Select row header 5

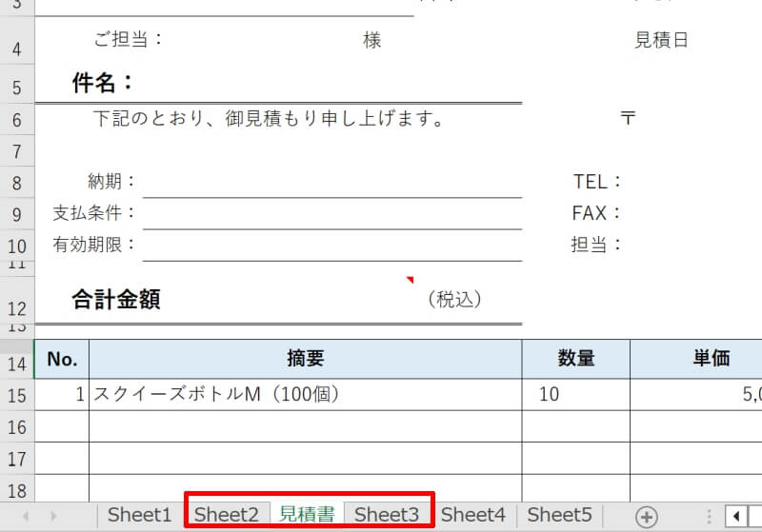pos(17,84)
